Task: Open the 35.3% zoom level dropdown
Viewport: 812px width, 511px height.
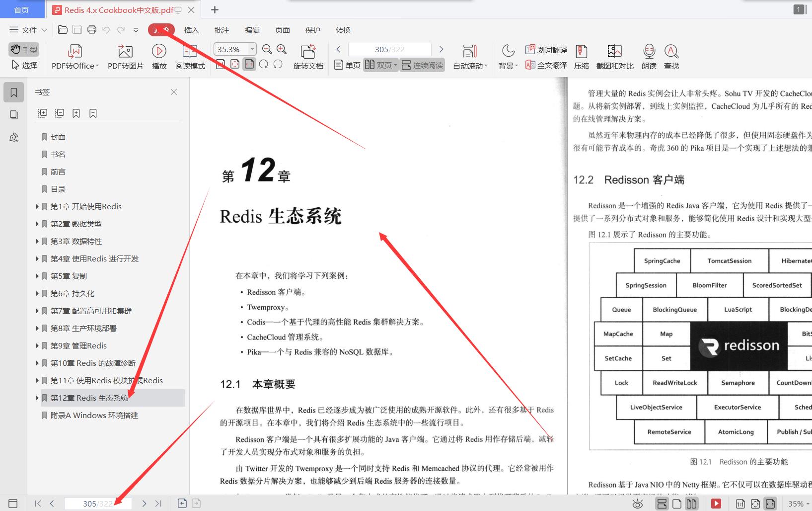Action: pyautogui.click(x=253, y=49)
